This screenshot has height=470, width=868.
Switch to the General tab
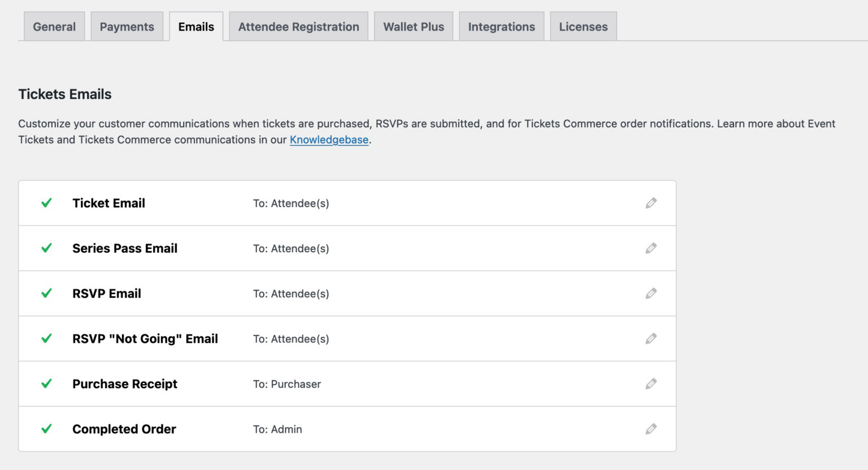point(54,27)
